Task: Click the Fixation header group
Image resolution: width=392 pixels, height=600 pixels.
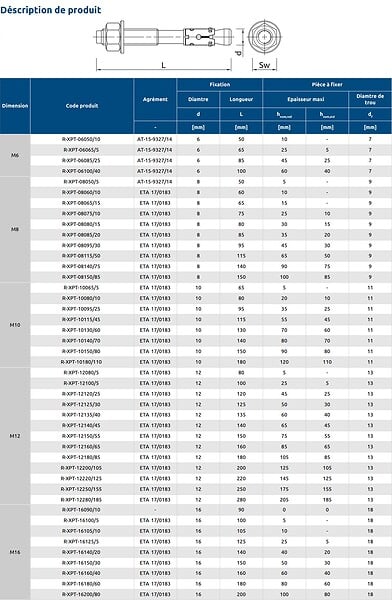Action: [x=220, y=85]
